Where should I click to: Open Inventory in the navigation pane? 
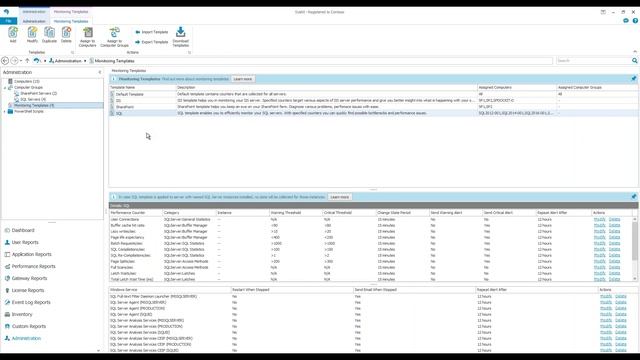tap(18, 314)
